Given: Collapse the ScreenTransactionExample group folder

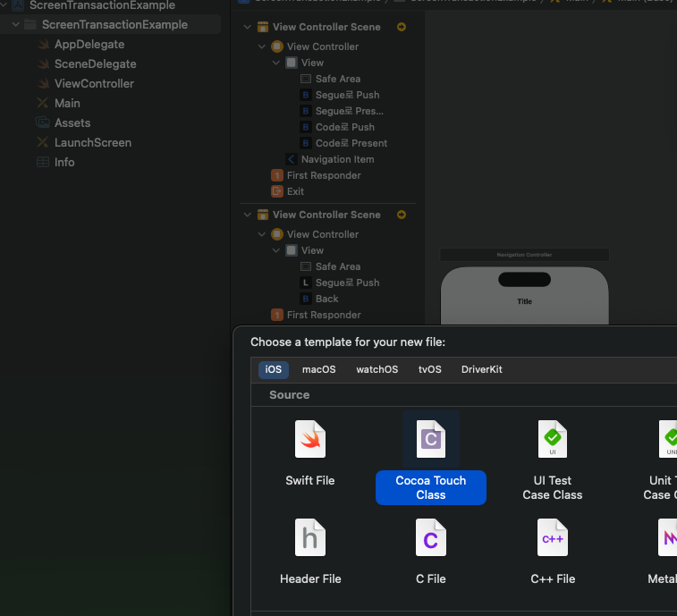Looking at the screenshot, I should coord(16,25).
